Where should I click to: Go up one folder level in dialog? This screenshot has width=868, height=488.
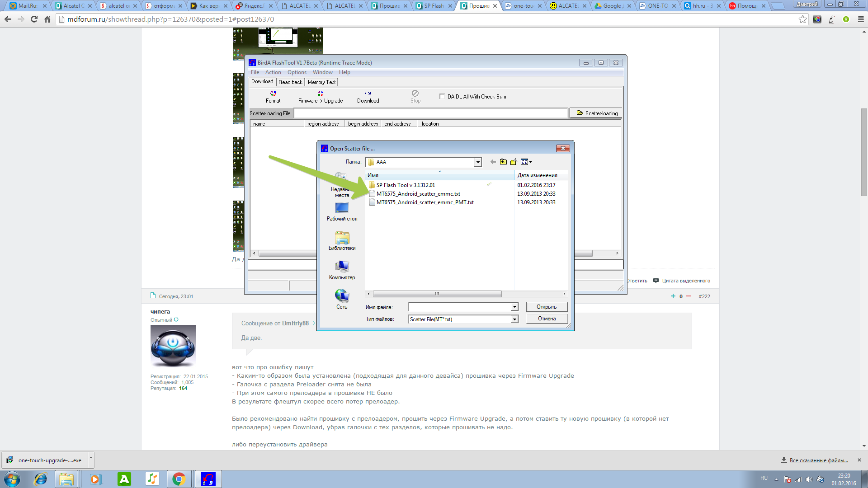[503, 162]
